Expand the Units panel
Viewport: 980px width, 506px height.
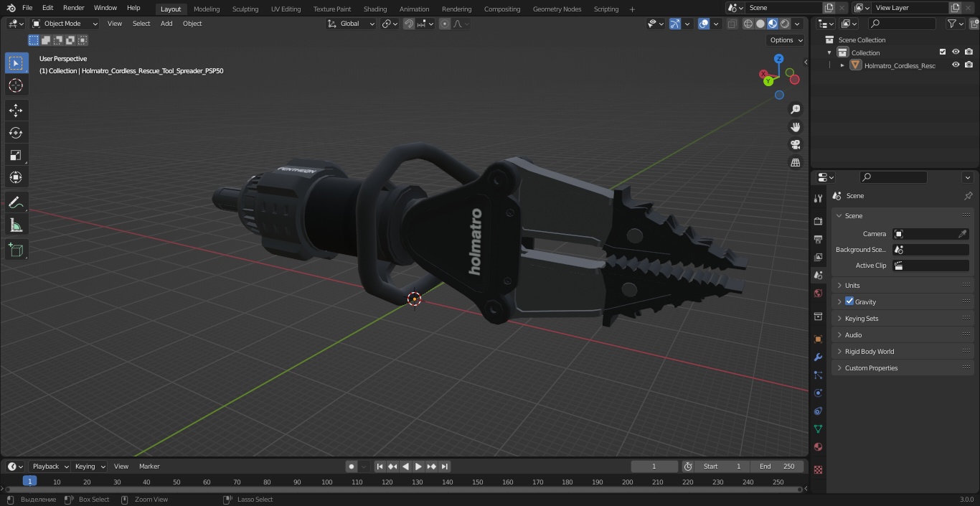point(903,285)
